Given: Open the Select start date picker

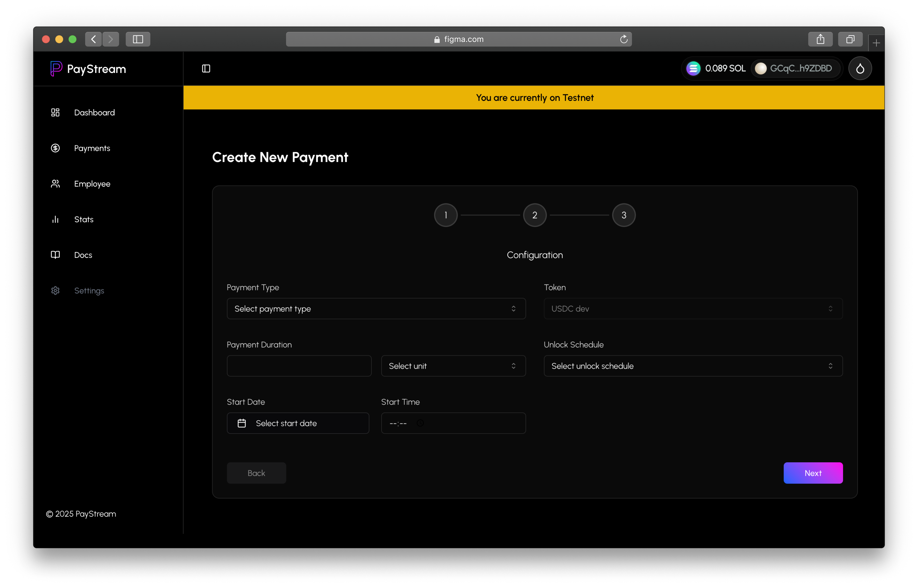Looking at the screenshot, I should pyautogui.click(x=298, y=423).
